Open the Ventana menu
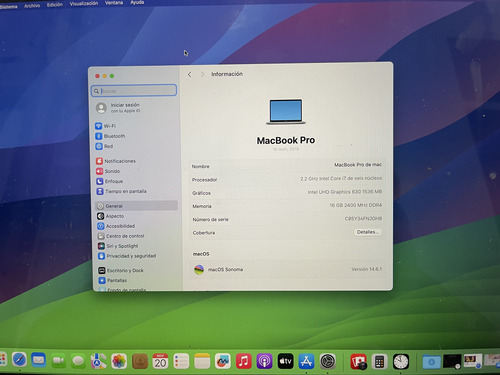 [x=114, y=3]
